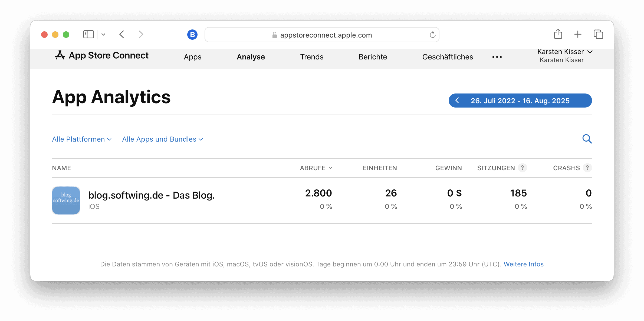The height and width of the screenshot is (321, 644).
Task: Toggle the Safari sidebar icon
Action: pos(88,34)
